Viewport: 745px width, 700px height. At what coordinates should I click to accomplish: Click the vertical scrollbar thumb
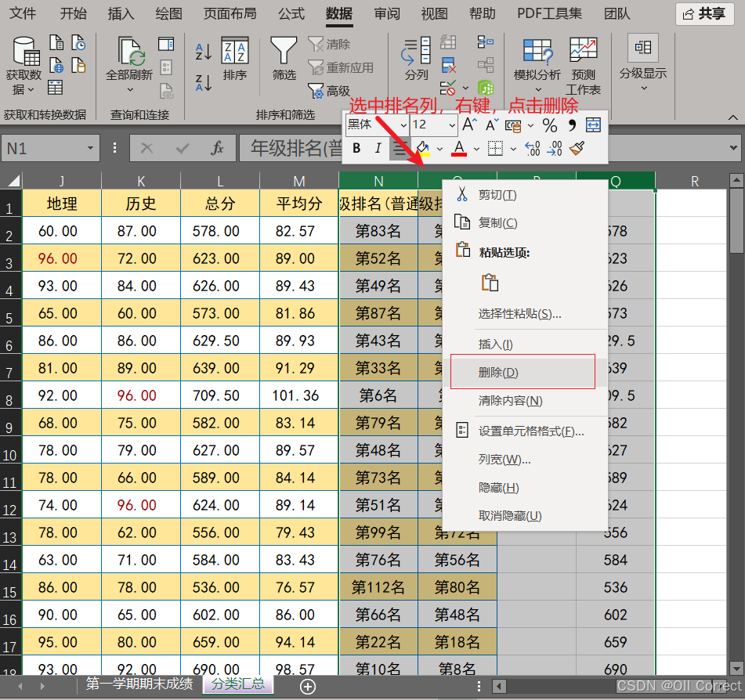coord(736,221)
